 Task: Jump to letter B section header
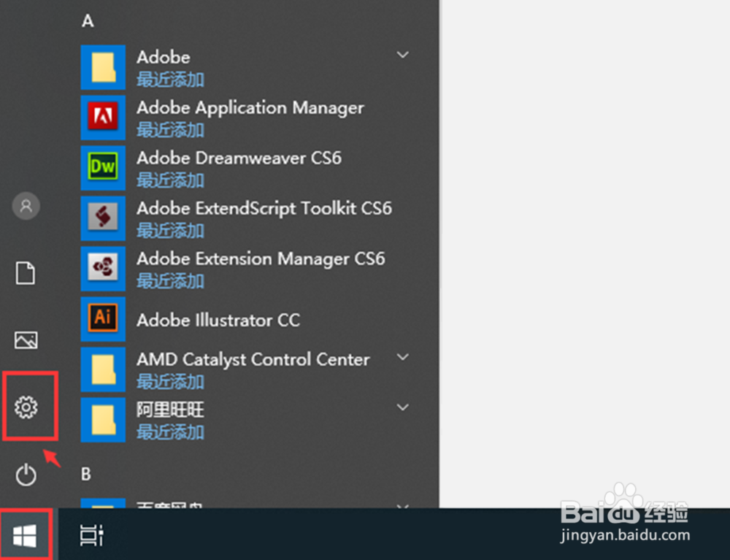point(86,474)
